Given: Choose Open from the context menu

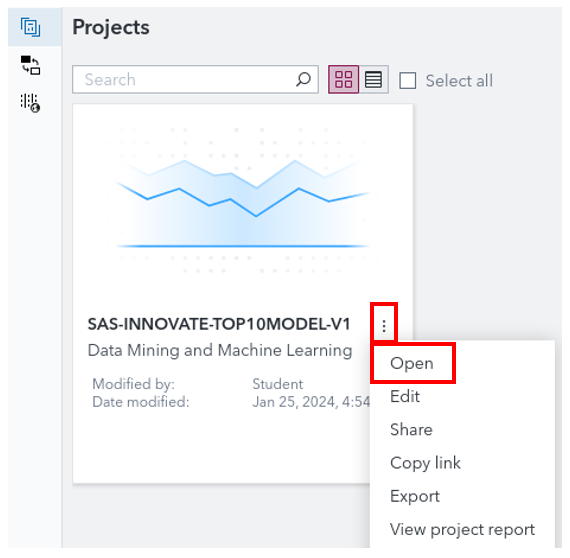Looking at the screenshot, I should (x=412, y=363).
